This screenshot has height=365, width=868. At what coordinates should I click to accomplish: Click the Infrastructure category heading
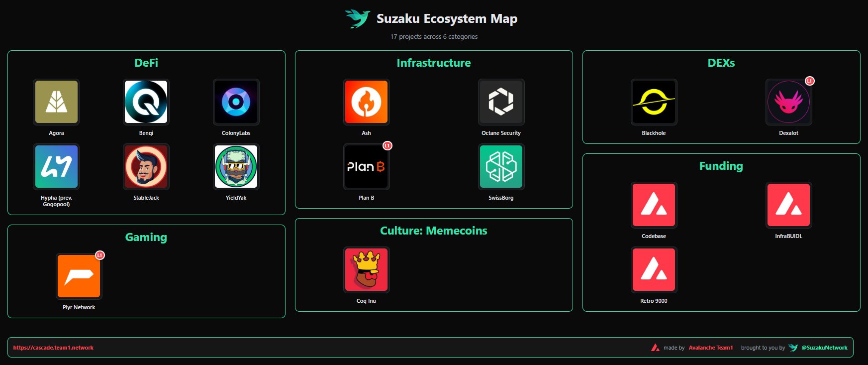click(x=434, y=63)
